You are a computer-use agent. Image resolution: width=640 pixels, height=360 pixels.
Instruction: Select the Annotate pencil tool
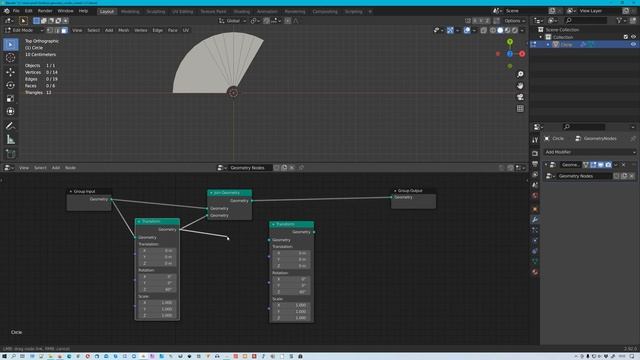(11, 126)
